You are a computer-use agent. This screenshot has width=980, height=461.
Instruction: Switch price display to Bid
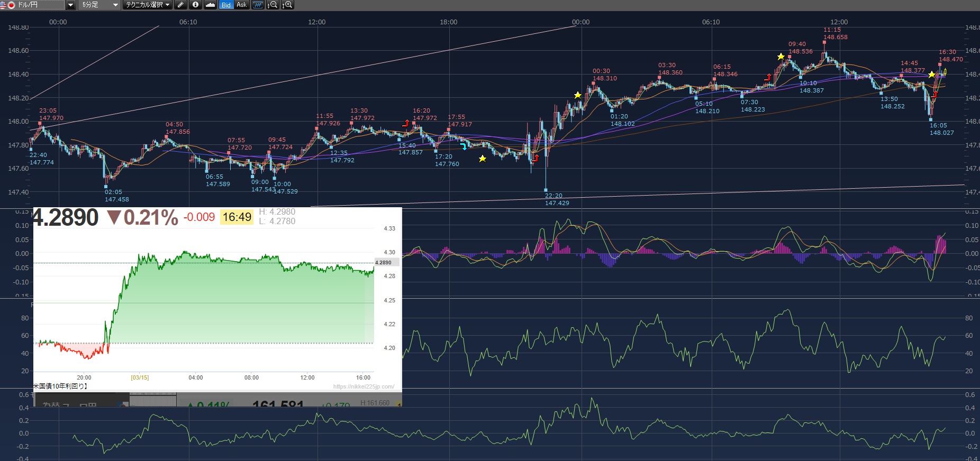click(x=226, y=5)
